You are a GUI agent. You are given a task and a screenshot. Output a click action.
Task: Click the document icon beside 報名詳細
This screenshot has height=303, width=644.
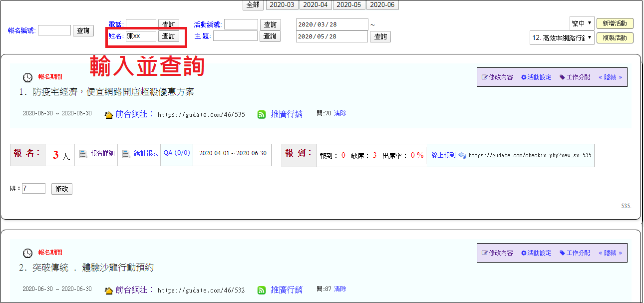point(83,154)
